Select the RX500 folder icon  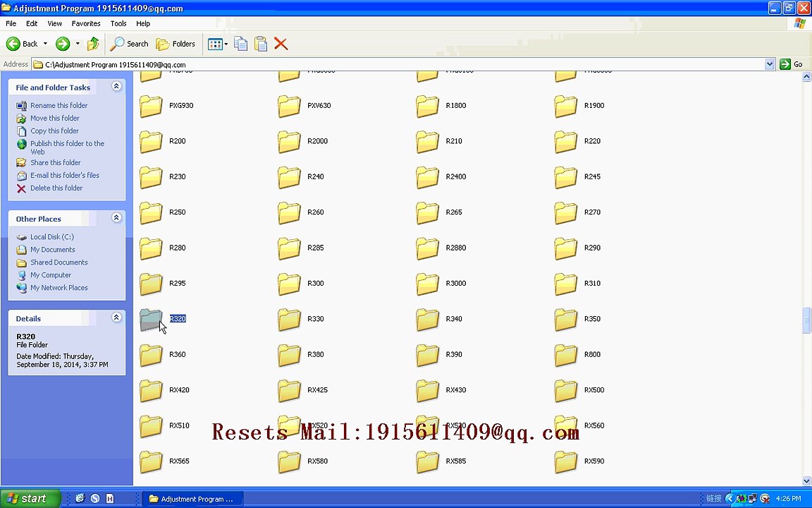click(x=566, y=391)
